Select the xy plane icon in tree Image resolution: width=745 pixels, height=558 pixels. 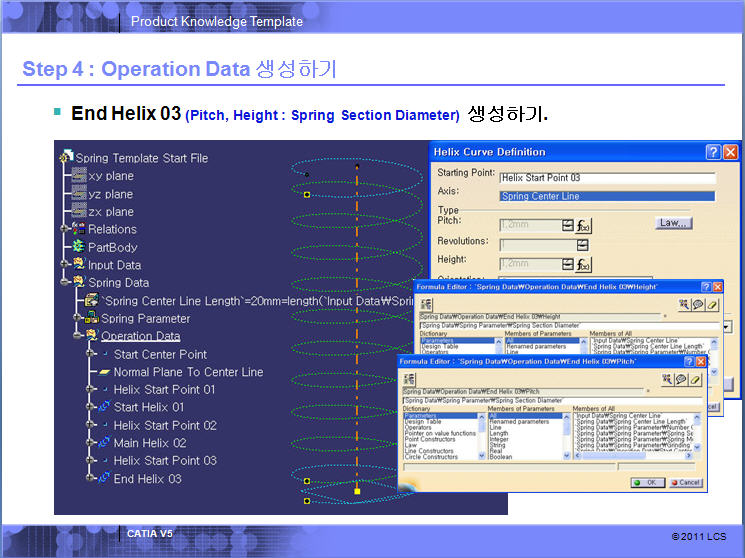[78, 176]
